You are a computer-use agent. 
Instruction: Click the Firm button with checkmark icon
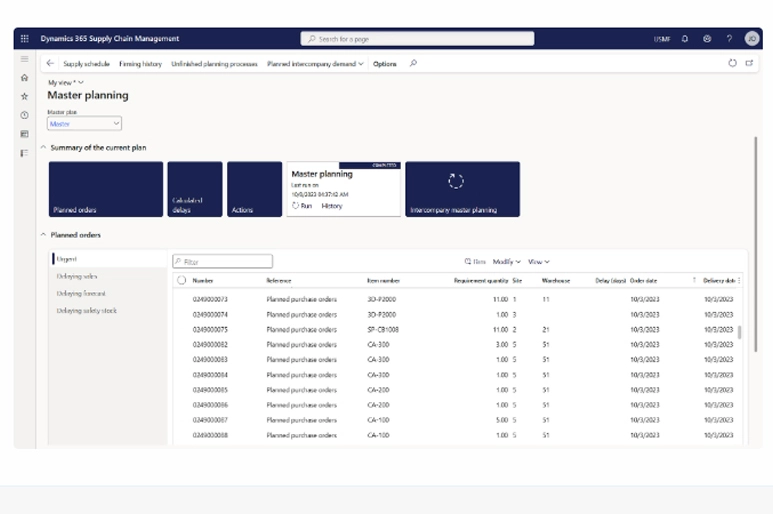click(x=475, y=262)
